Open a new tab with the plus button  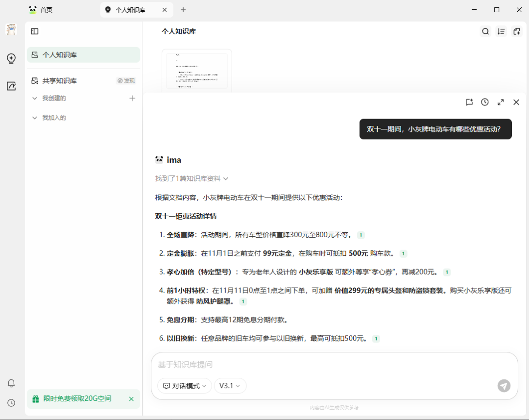click(x=183, y=10)
